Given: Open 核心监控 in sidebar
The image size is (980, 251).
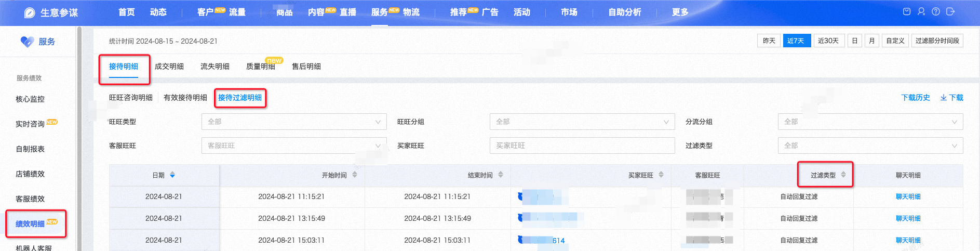Looking at the screenshot, I should 30,99.
